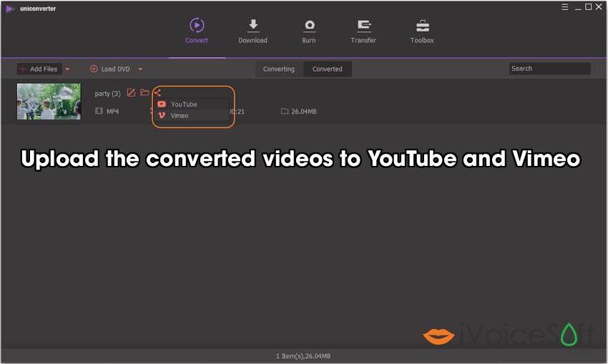
Task: Click the Search input field
Action: (549, 69)
